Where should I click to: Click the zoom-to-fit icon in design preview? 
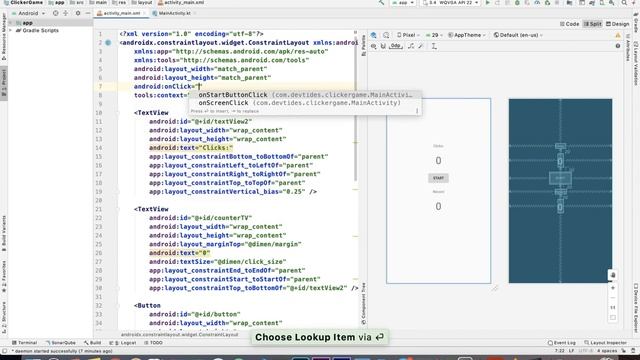pyautogui.click(x=613, y=318)
